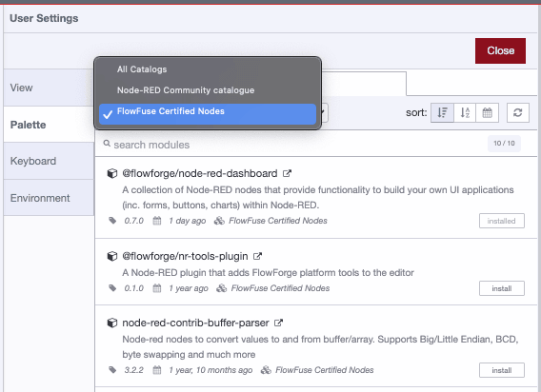Go to Keyboard settings tab

[49, 161]
